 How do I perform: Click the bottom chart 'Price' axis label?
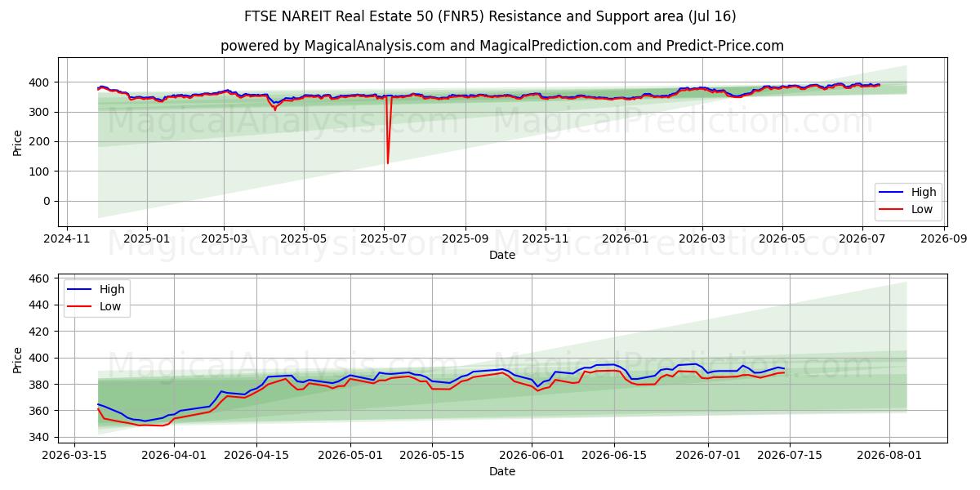coord(18,359)
